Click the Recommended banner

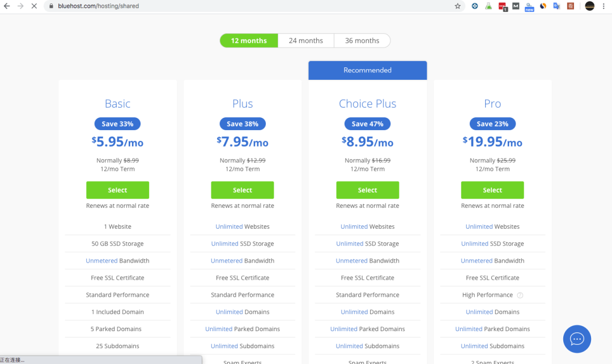[x=368, y=70]
